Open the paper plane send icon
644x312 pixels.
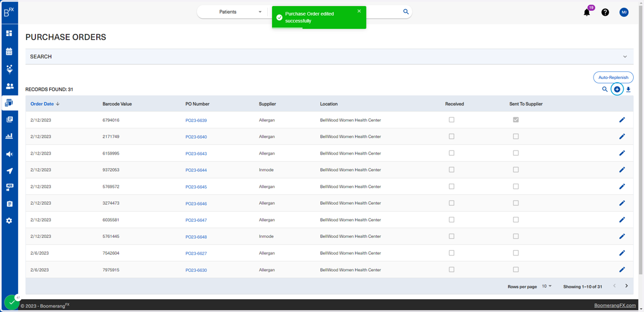(x=9, y=171)
